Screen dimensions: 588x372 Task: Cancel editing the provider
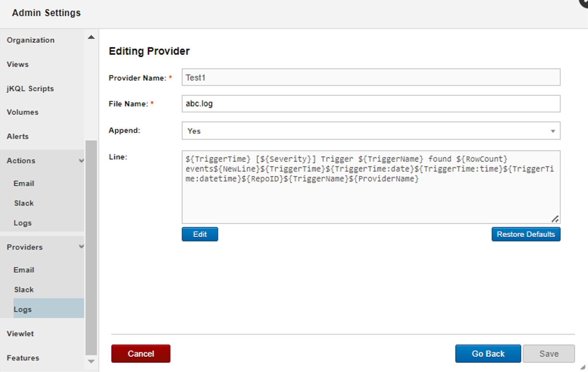[140, 353]
